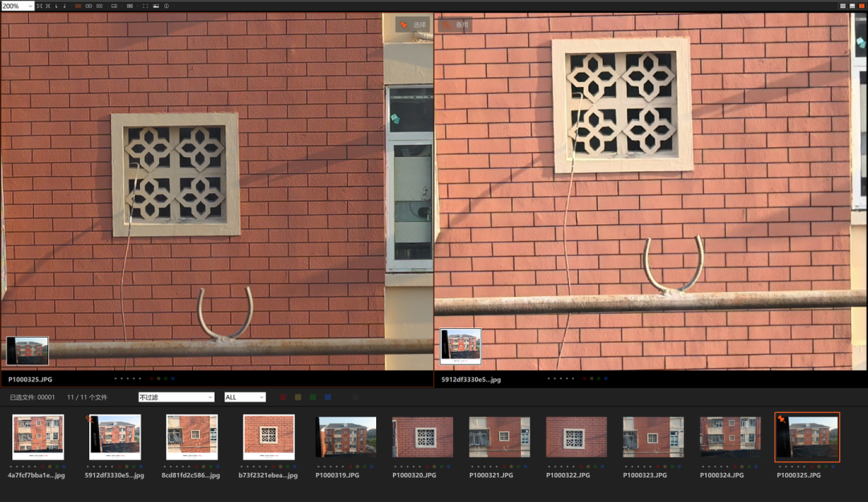Image resolution: width=868 pixels, height=502 pixels.
Task: Switch to the grid thumbnail view
Action: pyautogui.click(x=842, y=6)
